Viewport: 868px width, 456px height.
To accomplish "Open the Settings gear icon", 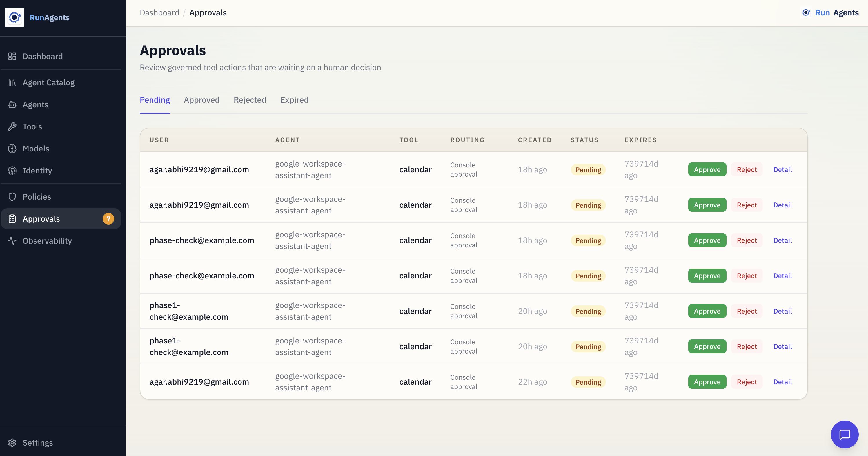I will click(12, 443).
